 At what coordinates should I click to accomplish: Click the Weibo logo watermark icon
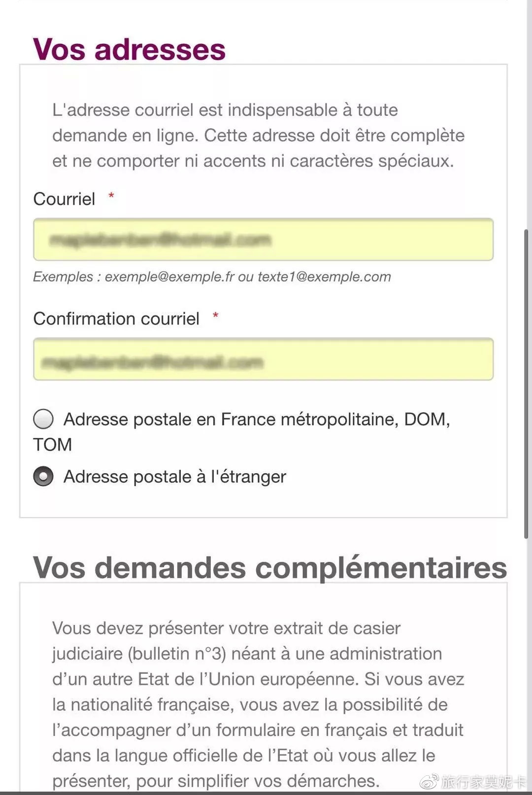429,781
